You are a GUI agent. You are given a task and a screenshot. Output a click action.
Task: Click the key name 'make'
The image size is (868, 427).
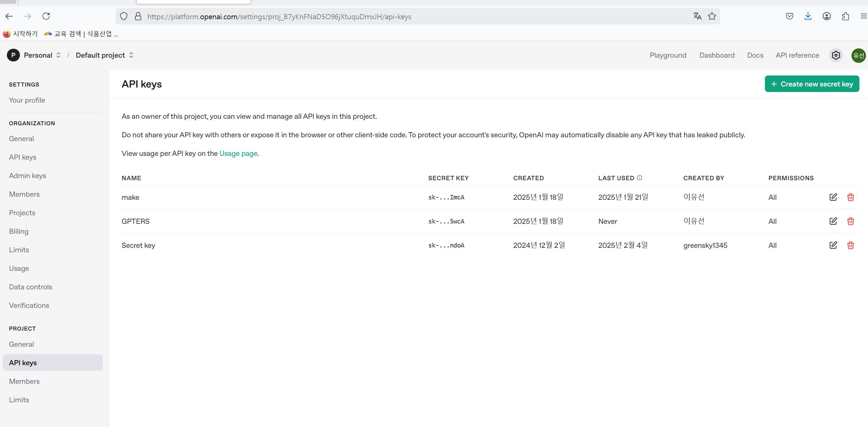click(x=130, y=197)
